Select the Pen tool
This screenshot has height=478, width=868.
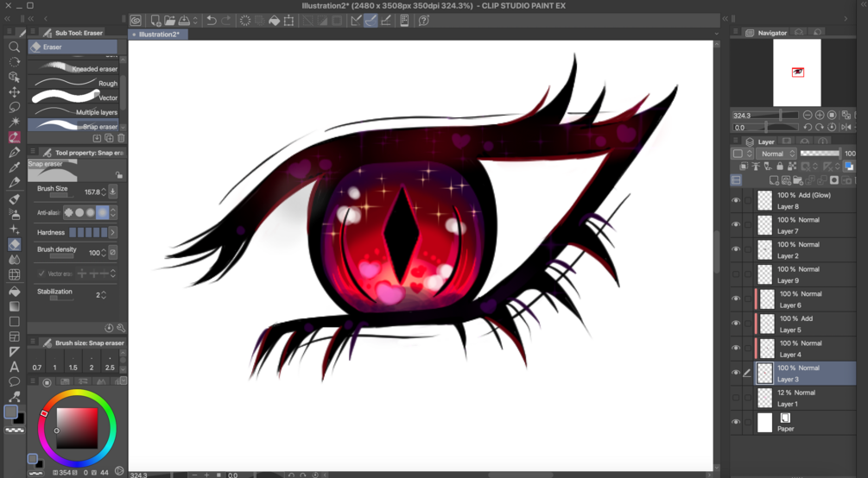coord(15,152)
